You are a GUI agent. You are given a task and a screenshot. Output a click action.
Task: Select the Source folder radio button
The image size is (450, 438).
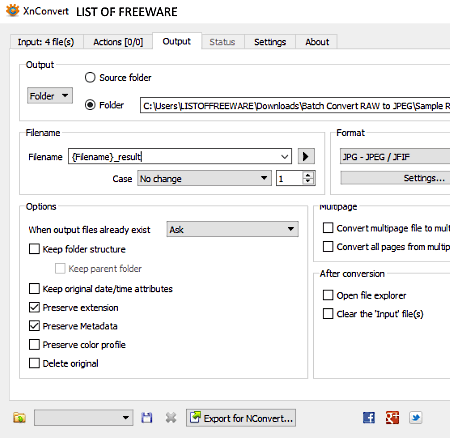(x=90, y=78)
